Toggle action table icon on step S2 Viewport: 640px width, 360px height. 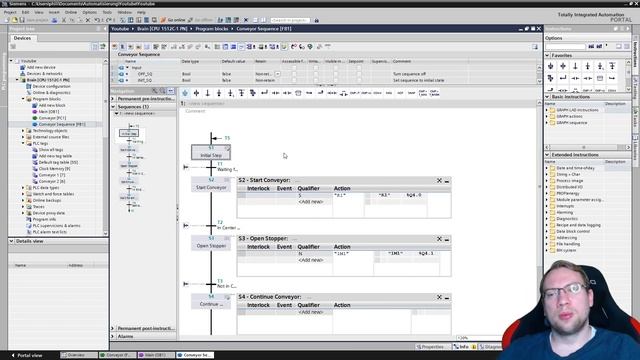227,180
